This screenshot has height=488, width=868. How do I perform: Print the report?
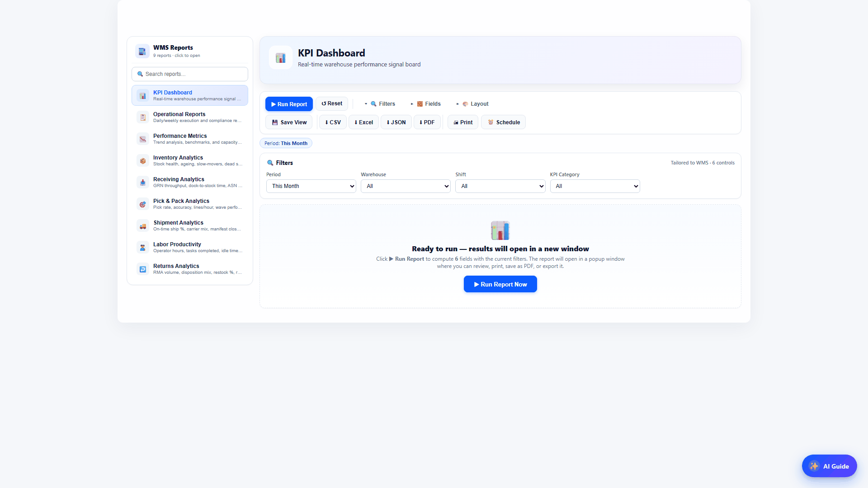coord(463,122)
